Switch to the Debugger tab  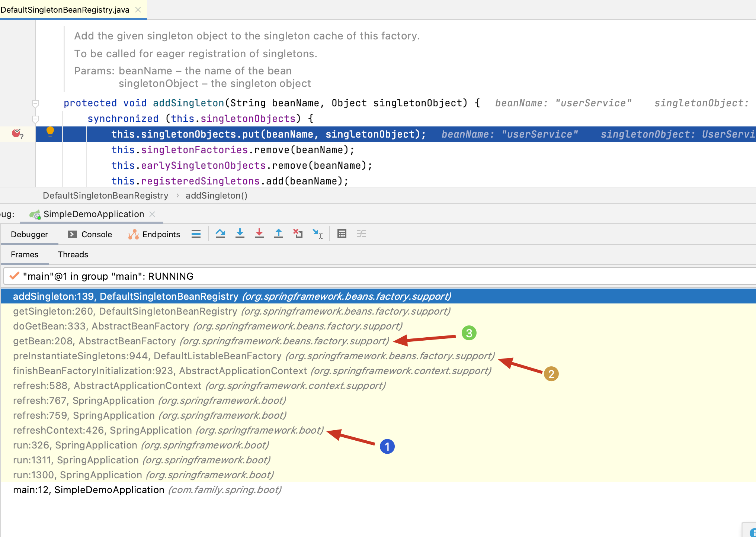click(x=29, y=234)
